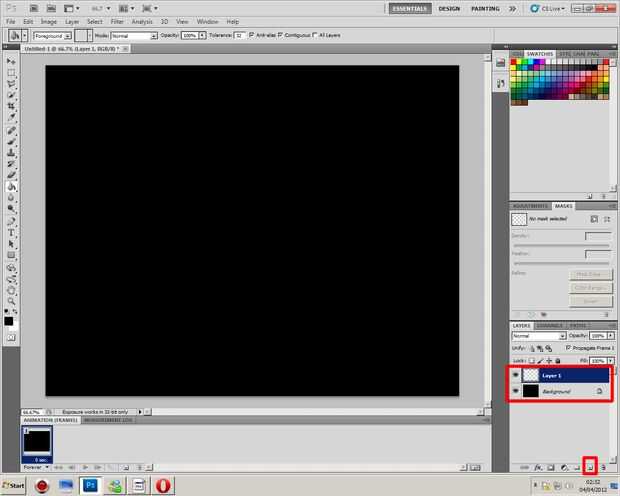Open the Opacity arrow in options bar
This screenshot has width=620, height=496.
coord(202,36)
